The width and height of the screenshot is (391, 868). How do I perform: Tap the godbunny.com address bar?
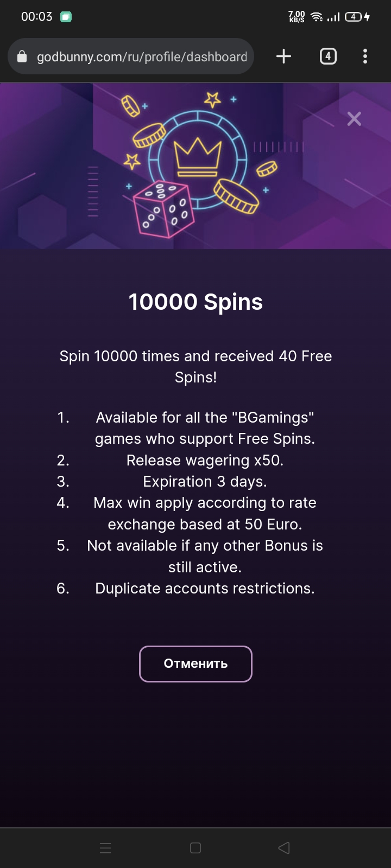pos(141,56)
